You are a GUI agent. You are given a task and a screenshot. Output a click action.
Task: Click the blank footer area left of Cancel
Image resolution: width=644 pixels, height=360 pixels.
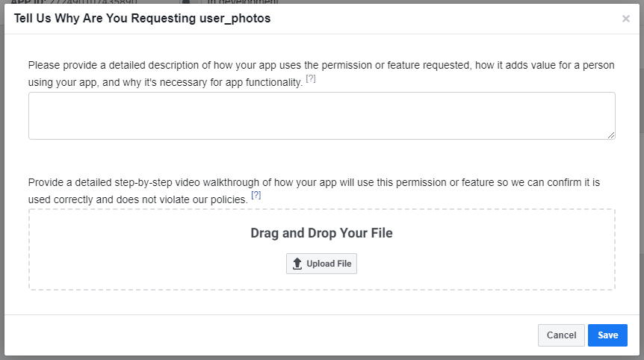coord(261,335)
